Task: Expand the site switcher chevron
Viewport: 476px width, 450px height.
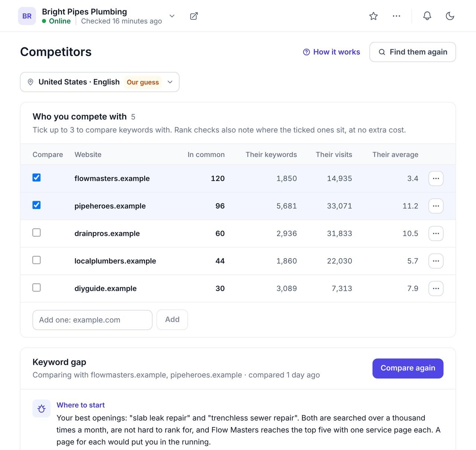Action: click(172, 16)
